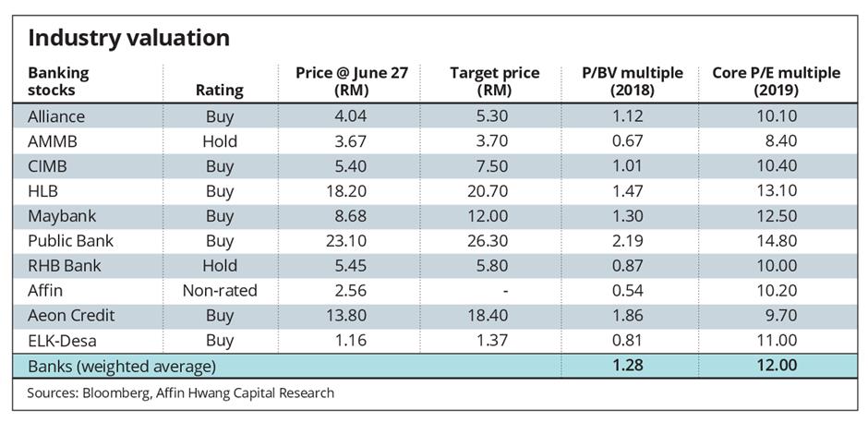Click the ELK-Desa stock name
Viewport: 868px width, 423px height.
click(x=63, y=341)
